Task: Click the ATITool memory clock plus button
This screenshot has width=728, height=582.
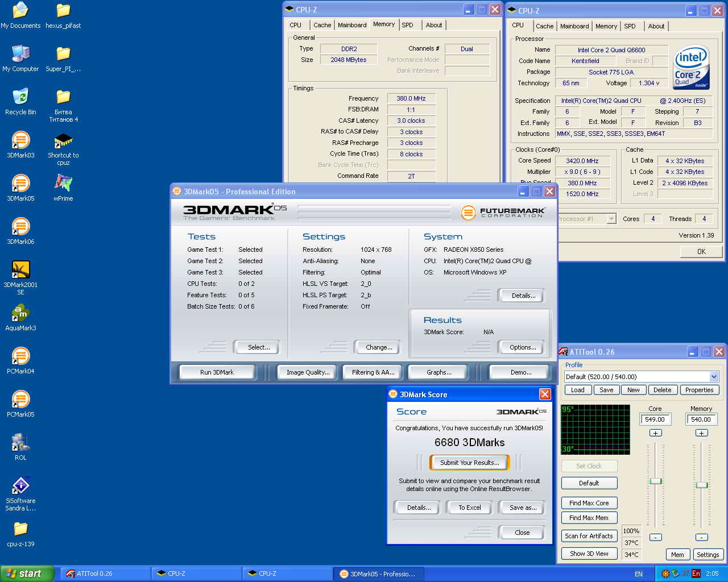Action: click(702, 433)
